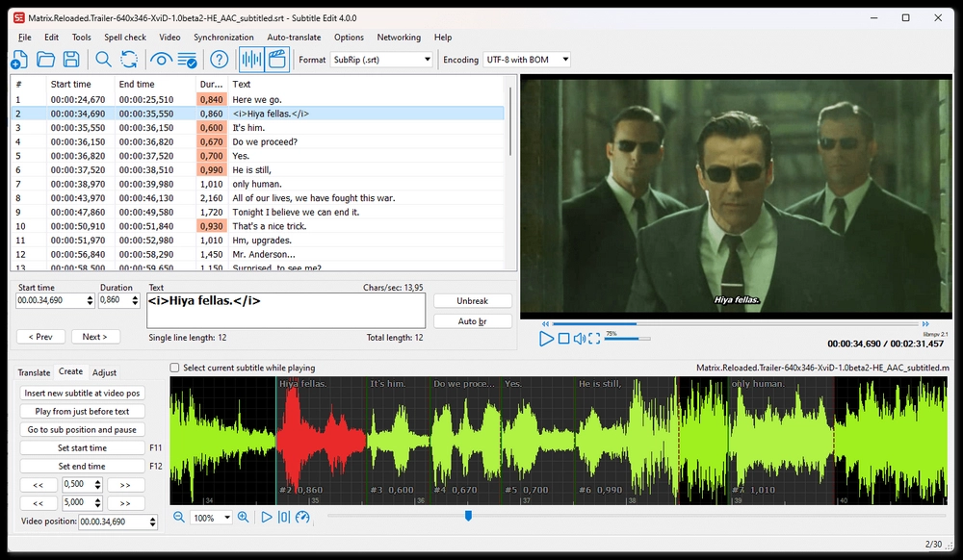Select waveform segment 'only human.'
The image size is (963, 560).
click(x=781, y=439)
